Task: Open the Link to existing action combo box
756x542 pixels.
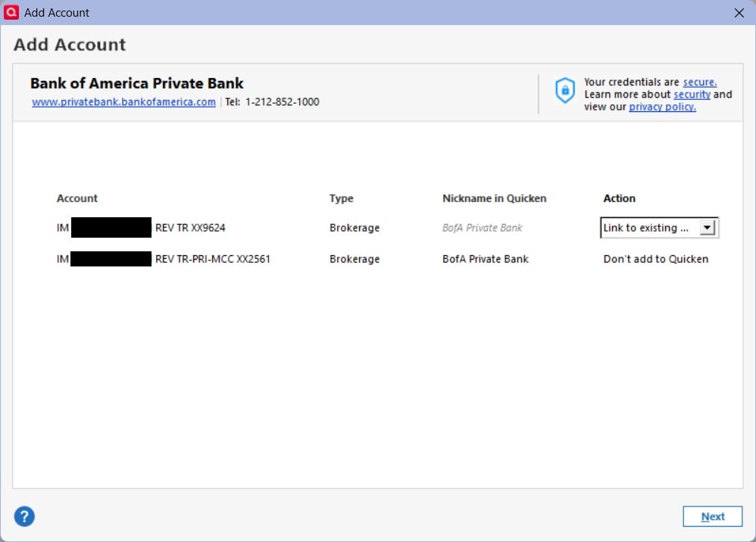Action: pyautogui.click(x=659, y=227)
